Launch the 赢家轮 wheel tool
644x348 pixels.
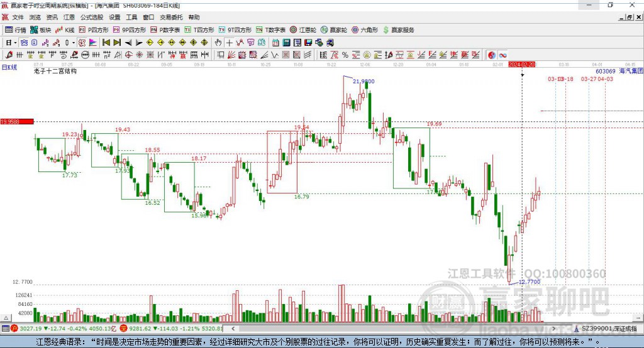click(x=334, y=30)
